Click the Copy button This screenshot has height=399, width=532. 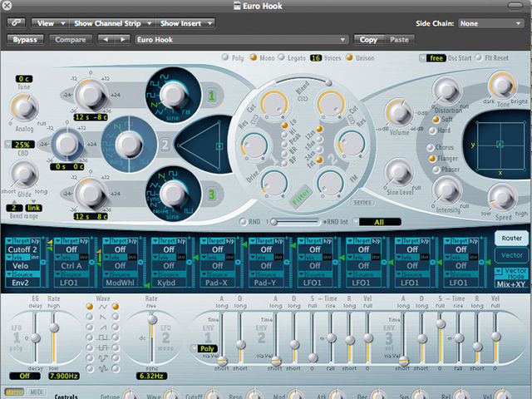coord(368,40)
